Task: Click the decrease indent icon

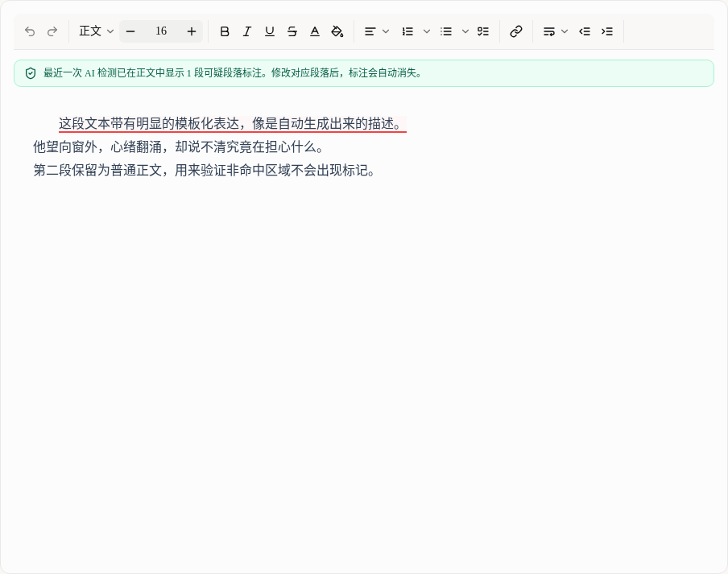Action: click(x=585, y=31)
